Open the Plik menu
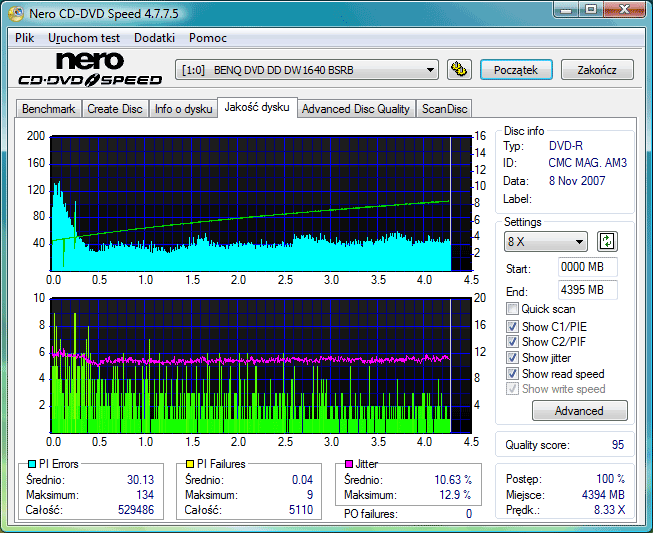The height and width of the screenshot is (533, 653). click(25, 38)
